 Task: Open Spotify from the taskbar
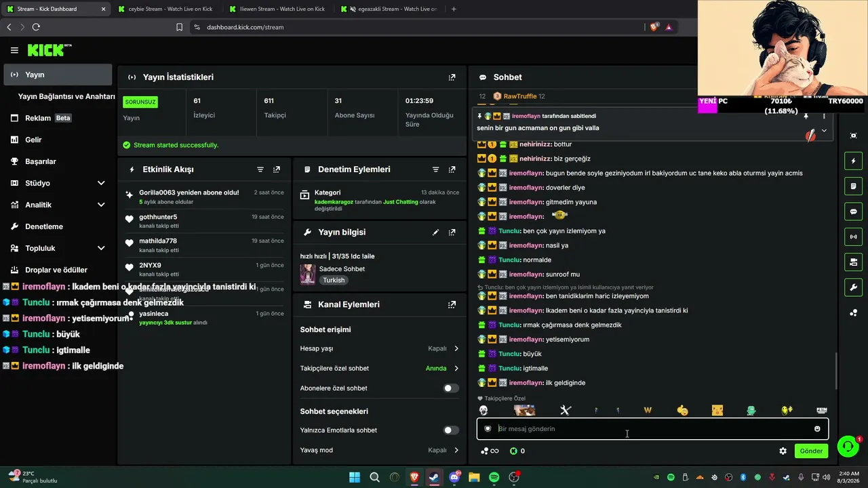[x=494, y=477]
